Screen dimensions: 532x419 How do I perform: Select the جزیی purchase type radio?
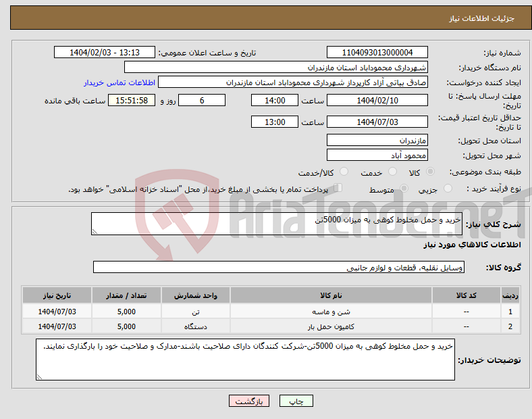448,188
